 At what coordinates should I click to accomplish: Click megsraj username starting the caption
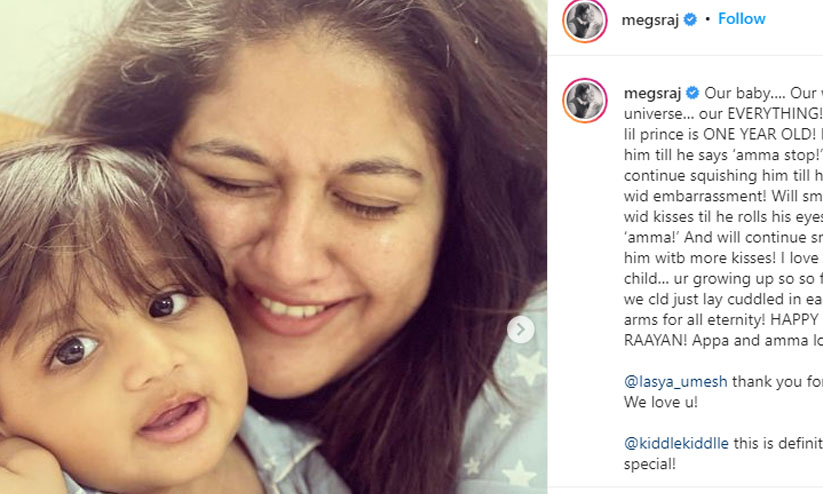click(x=650, y=93)
